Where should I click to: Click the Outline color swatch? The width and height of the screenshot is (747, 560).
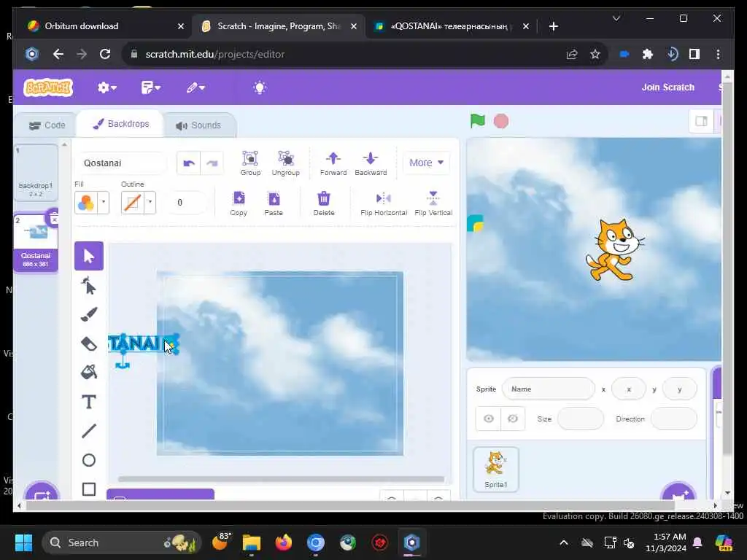(x=133, y=203)
